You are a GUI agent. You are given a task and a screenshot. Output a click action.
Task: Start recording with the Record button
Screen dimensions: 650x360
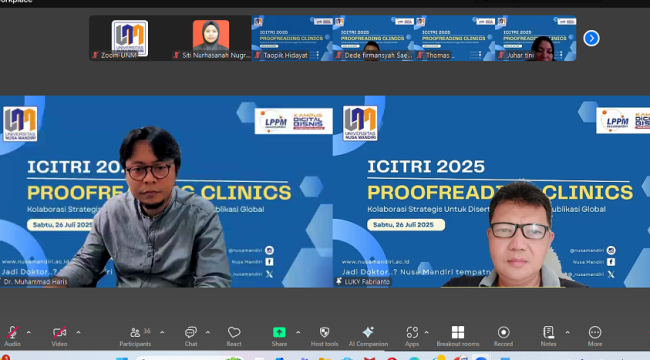[503, 336]
